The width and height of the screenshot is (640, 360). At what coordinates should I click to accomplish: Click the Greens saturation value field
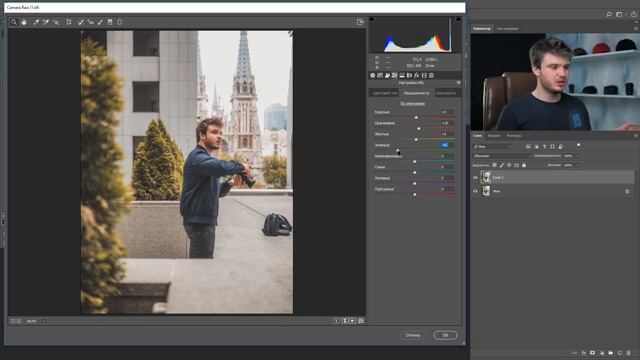[447, 145]
